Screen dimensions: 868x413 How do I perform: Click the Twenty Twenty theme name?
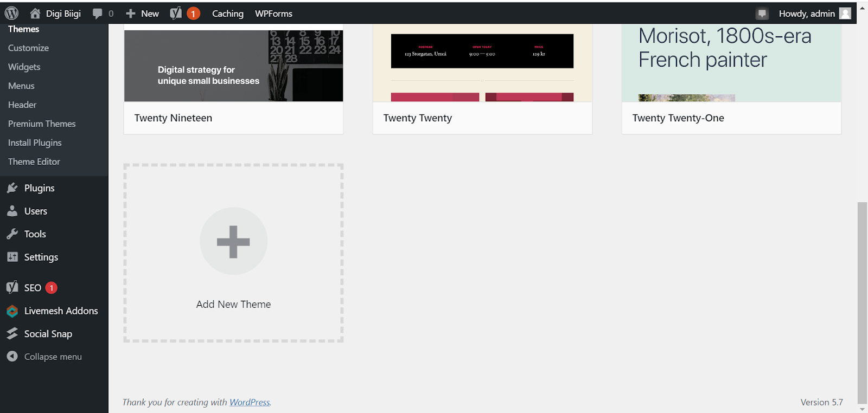[418, 118]
